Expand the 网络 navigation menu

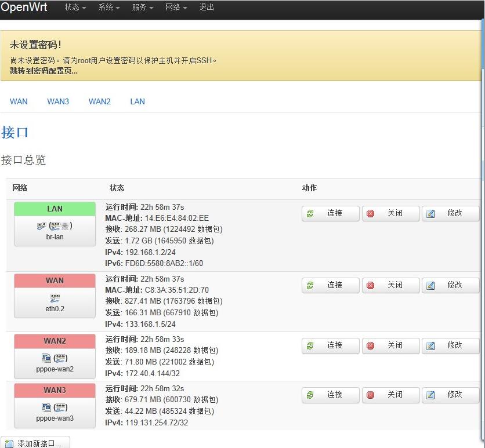point(176,8)
